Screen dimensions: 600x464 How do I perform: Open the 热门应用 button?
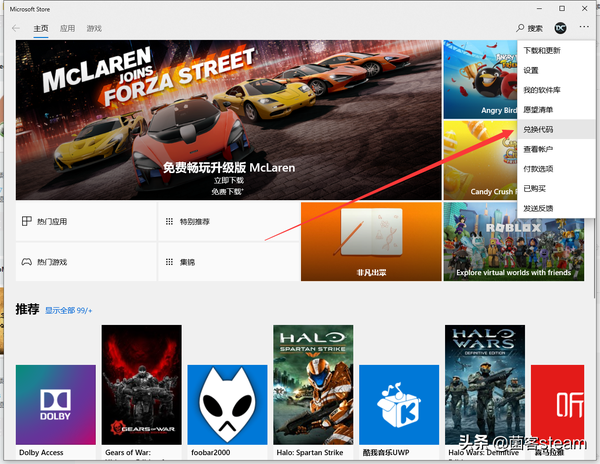pos(86,221)
